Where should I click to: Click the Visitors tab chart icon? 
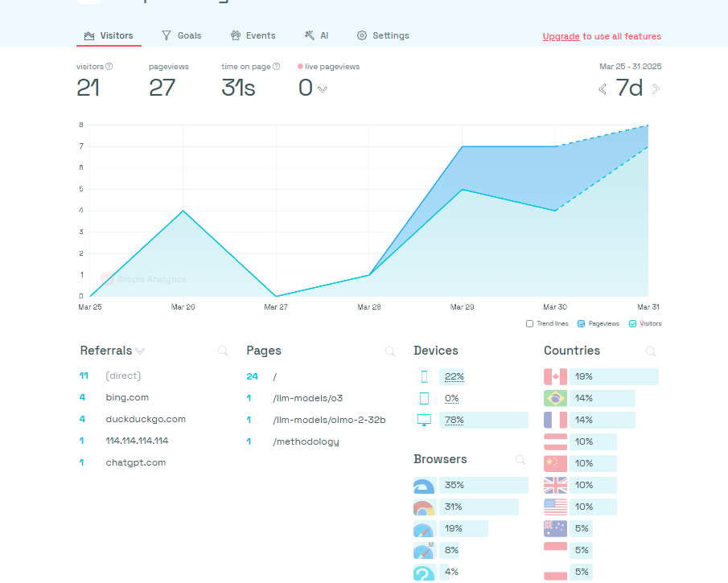click(89, 35)
